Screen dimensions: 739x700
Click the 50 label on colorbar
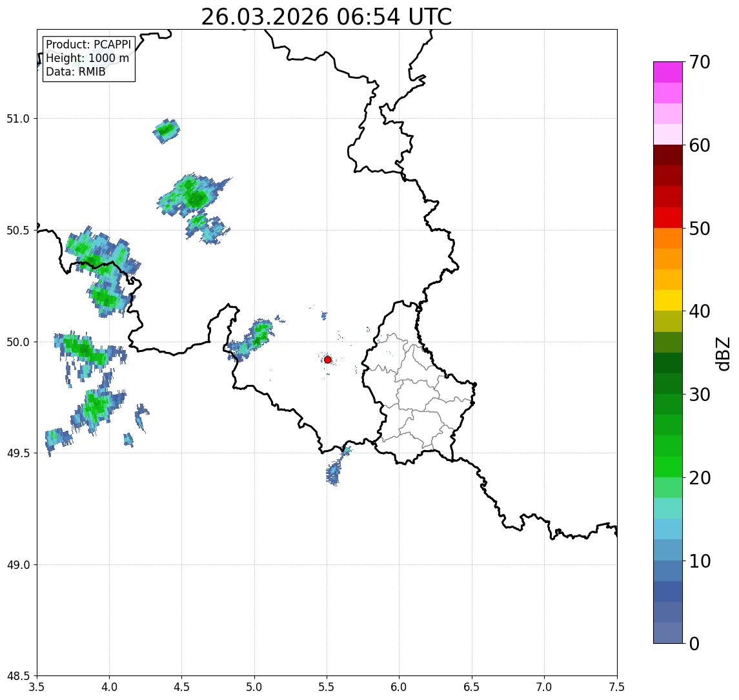(700, 229)
